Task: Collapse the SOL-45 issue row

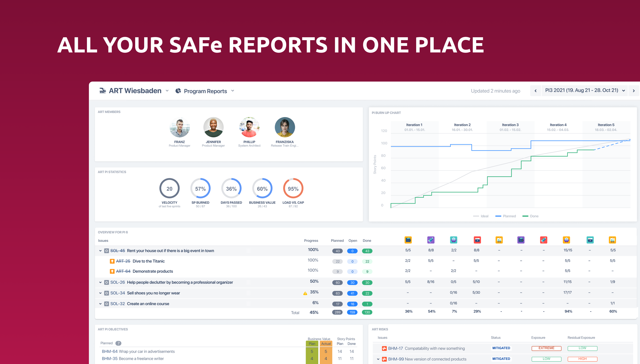Action: (x=100, y=251)
